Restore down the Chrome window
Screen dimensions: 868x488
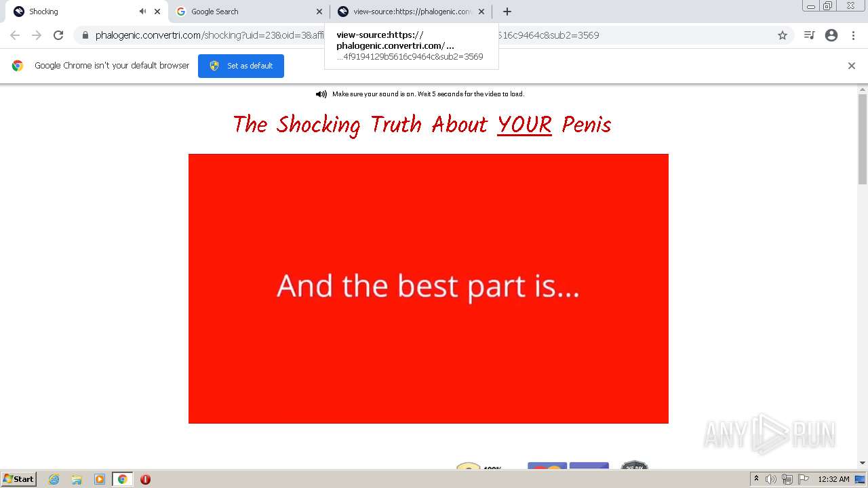(828, 5)
